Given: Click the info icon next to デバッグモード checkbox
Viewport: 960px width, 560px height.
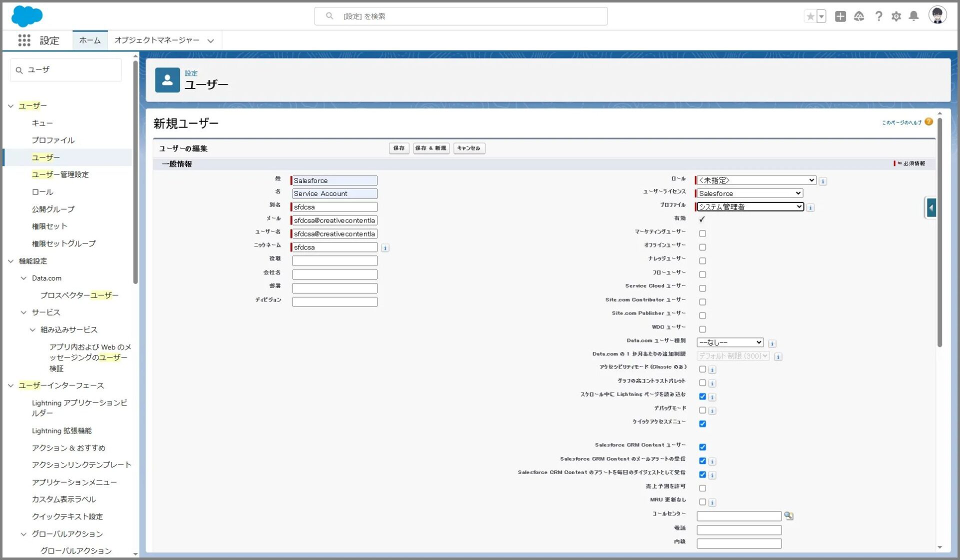Looking at the screenshot, I should pyautogui.click(x=712, y=411).
